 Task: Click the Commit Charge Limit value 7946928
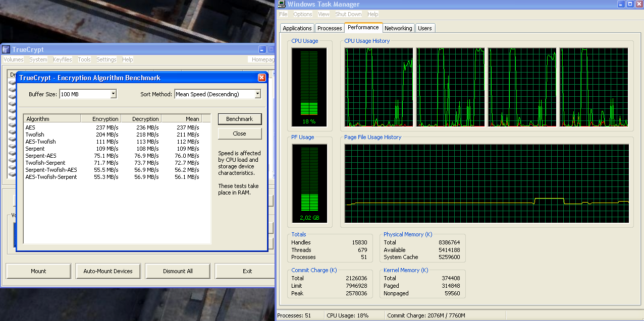pos(356,286)
